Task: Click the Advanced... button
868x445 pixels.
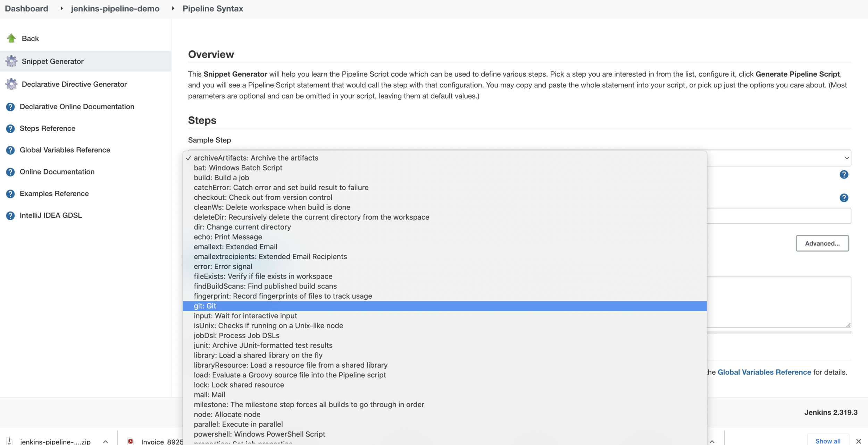Action: (822, 243)
